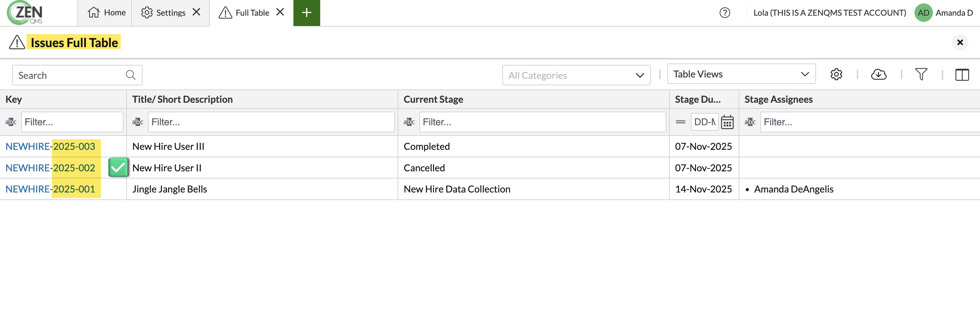Close the Full Table tab

coord(280,12)
